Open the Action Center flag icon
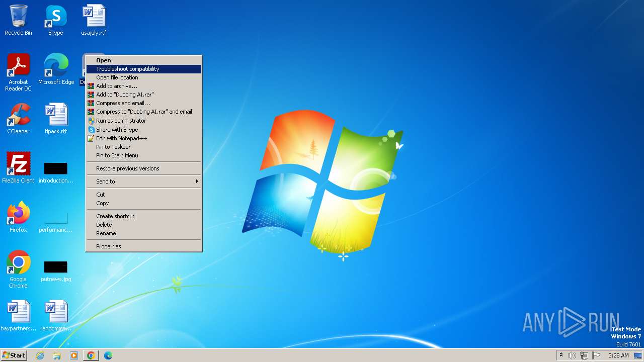 pos(596,355)
